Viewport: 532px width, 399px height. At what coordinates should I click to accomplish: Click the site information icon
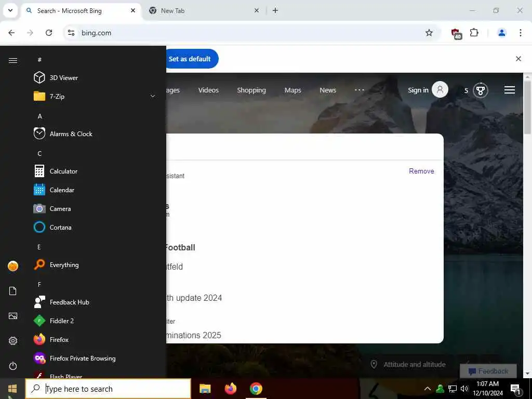(x=71, y=33)
